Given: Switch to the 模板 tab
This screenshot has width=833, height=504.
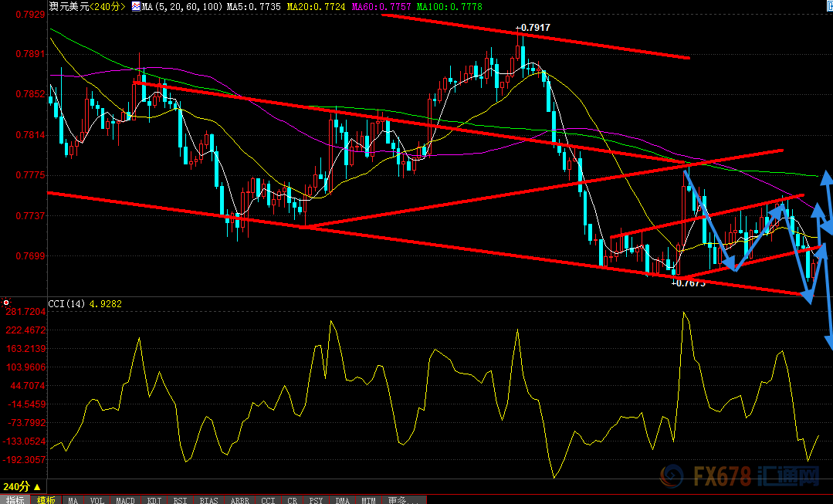Looking at the screenshot, I should click(x=46, y=499).
